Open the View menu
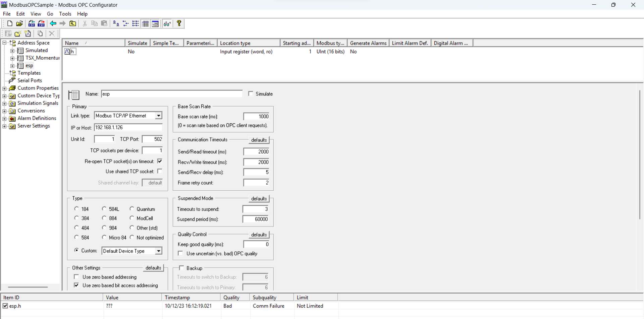Screen dimensions: 644x319 (x=36, y=14)
